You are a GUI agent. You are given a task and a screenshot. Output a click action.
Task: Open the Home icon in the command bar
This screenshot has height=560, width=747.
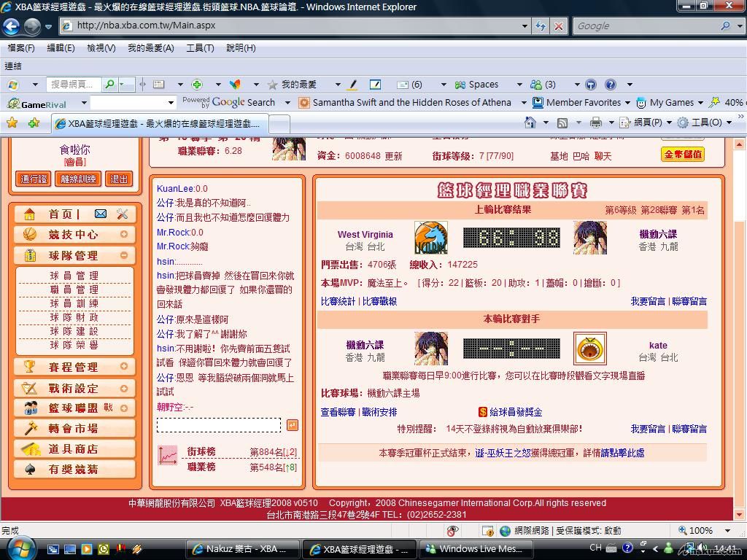pyautogui.click(x=530, y=122)
